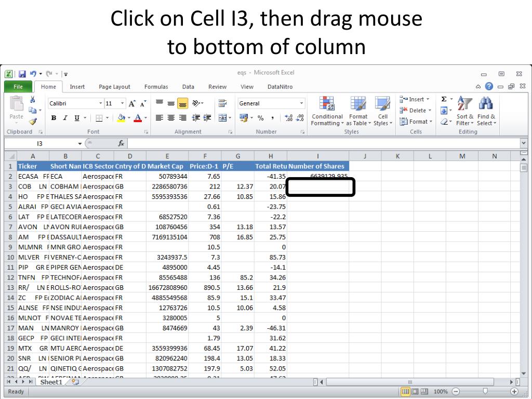Click the Format cells button
532x399 pixels.
coord(416,122)
